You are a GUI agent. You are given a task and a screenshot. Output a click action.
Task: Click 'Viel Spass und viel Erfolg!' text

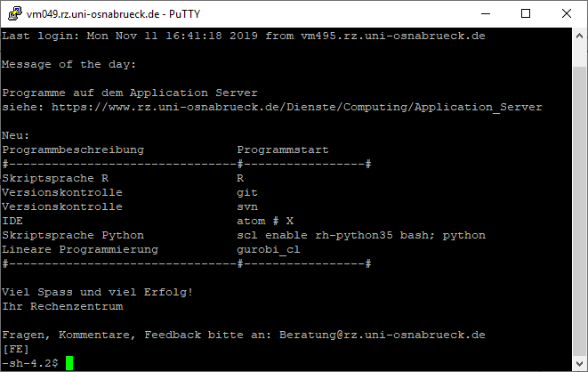[x=98, y=293]
